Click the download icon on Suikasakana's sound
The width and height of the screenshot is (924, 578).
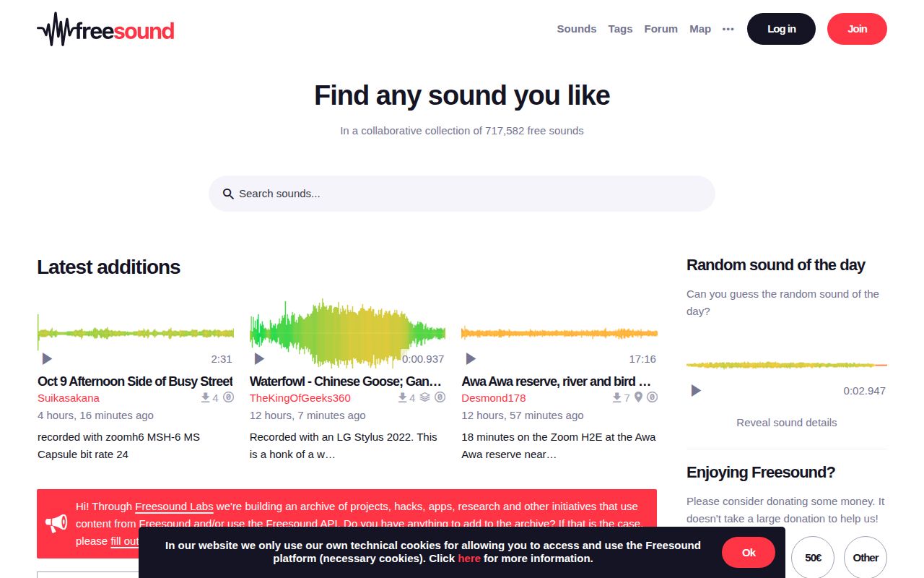[205, 397]
